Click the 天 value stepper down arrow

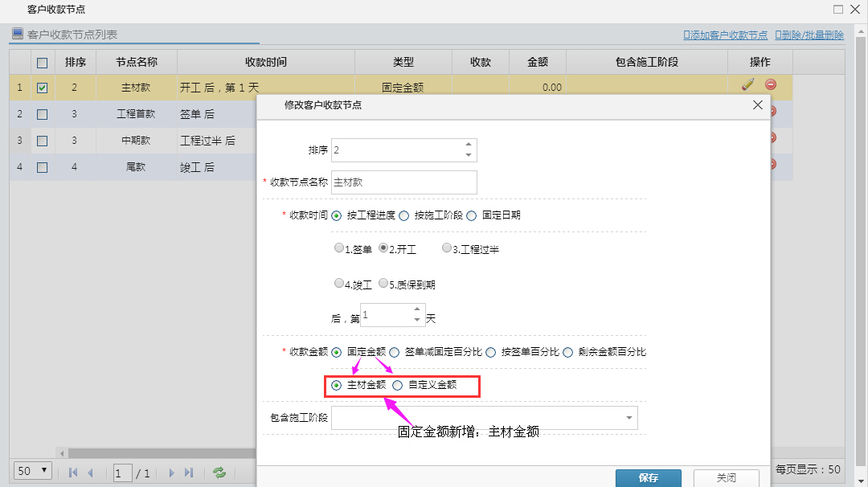[417, 320]
